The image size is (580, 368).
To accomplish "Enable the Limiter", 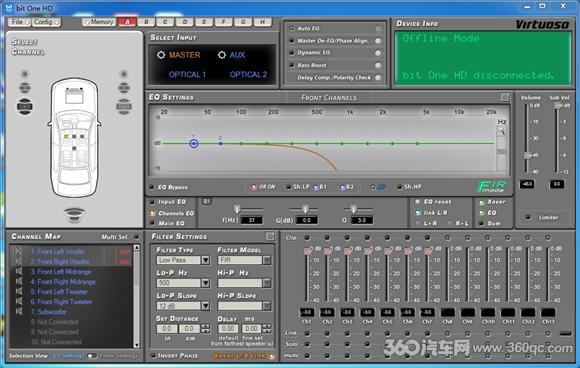I will 528,217.
